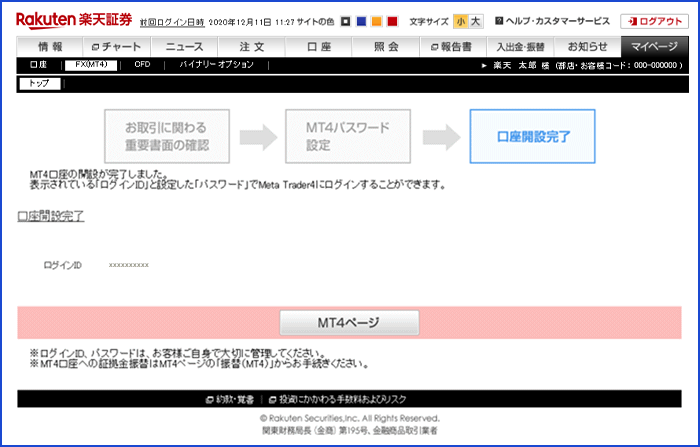Select the orange site color swatch

[x=377, y=21]
